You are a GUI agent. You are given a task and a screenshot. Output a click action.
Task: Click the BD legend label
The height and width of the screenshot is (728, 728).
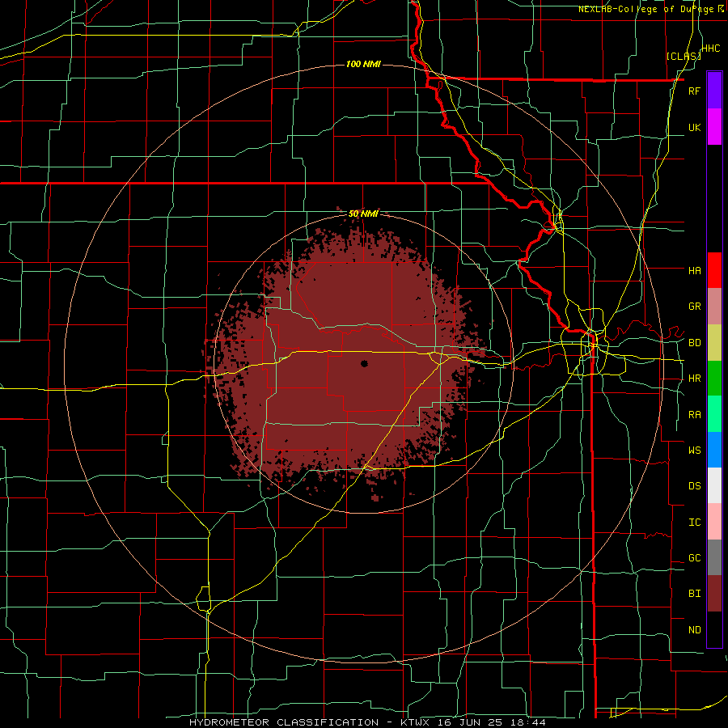[x=694, y=343]
